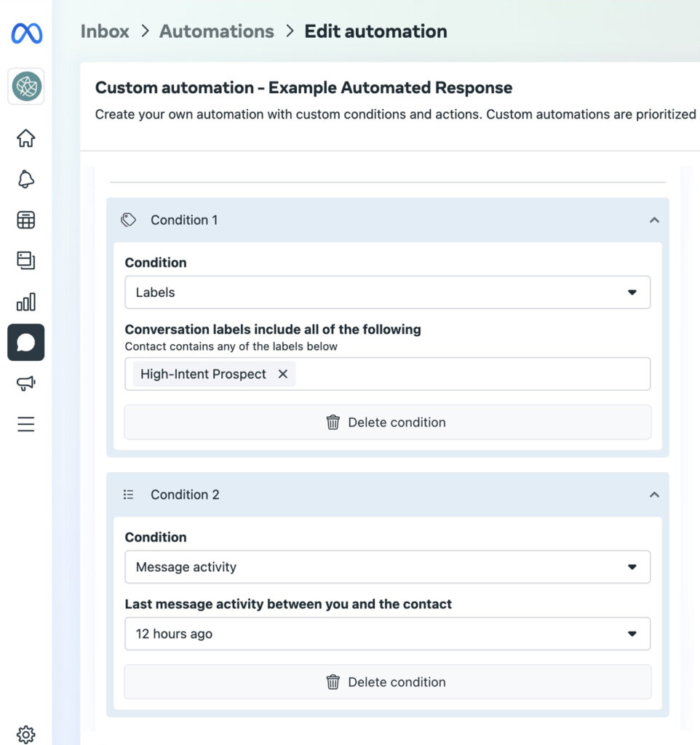The width and height of the screenshot is (700, 745).
Task: Delete condition under Condition 1
Action: click(x=387, y=422)
